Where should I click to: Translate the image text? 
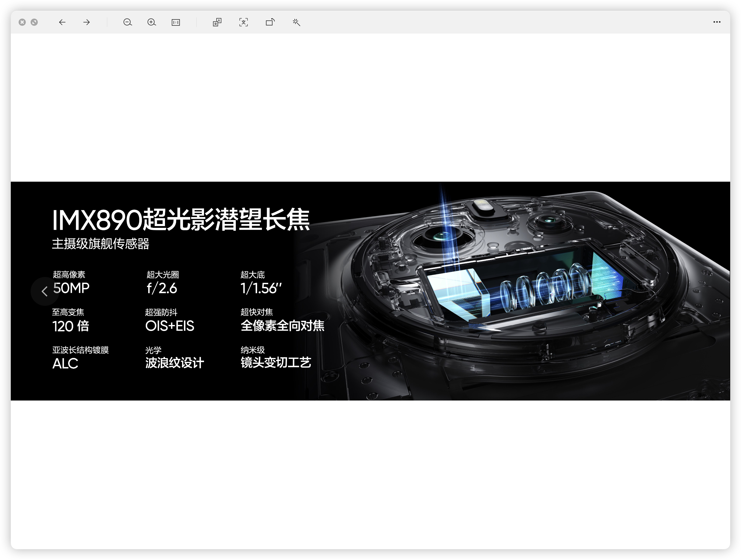217,22
